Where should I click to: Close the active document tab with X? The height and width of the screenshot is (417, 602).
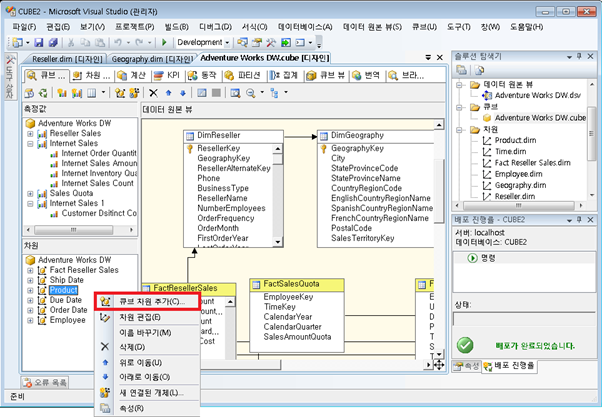pos(440,58)
